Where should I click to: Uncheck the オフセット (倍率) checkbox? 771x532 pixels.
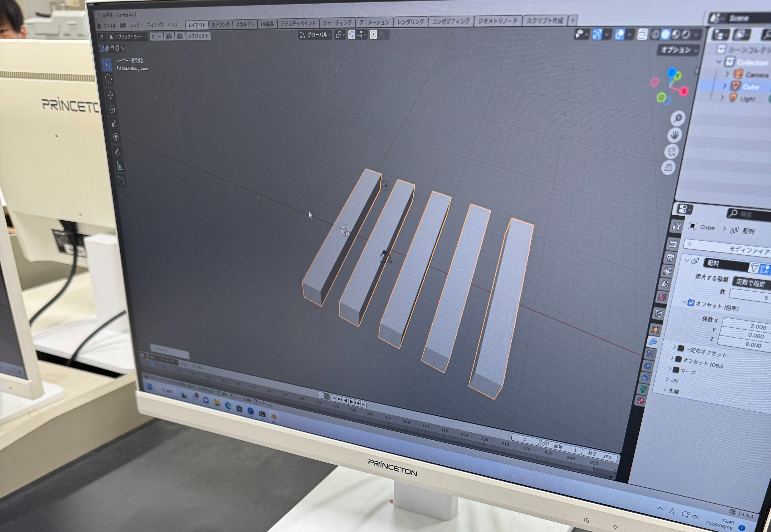[691, 303]
